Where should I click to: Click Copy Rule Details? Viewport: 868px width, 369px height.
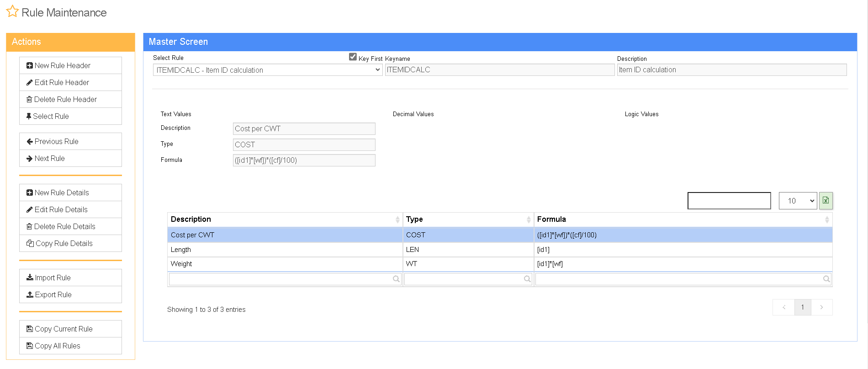[x=70, y=243]
